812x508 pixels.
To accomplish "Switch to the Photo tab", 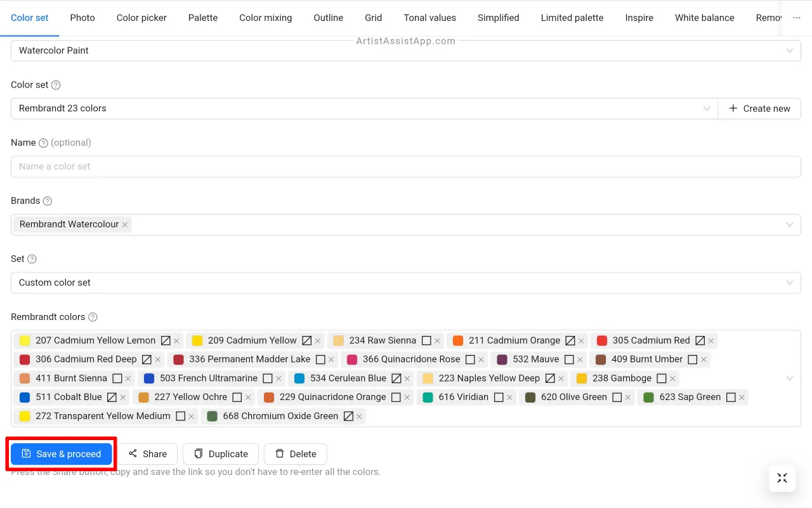I will point(82,18).
